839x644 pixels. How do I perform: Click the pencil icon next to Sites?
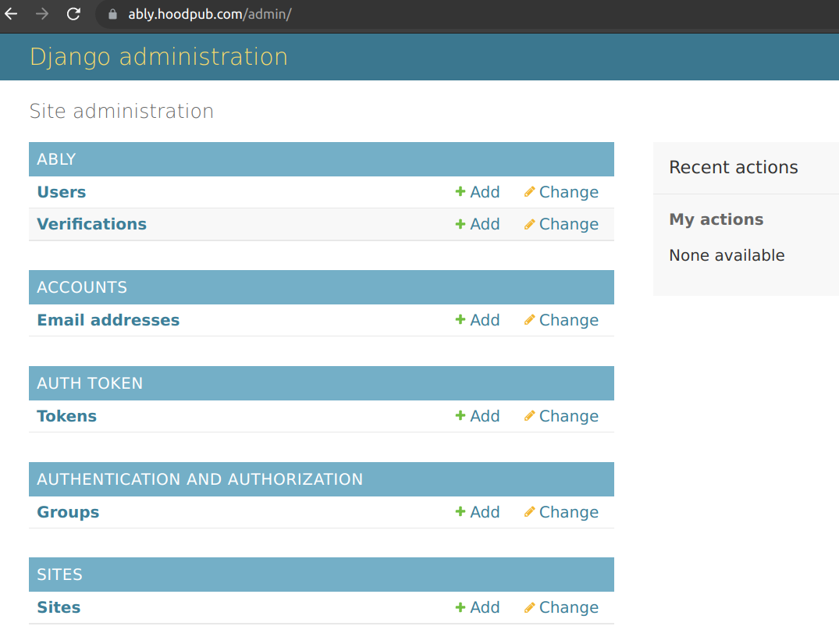click(530, 607)
